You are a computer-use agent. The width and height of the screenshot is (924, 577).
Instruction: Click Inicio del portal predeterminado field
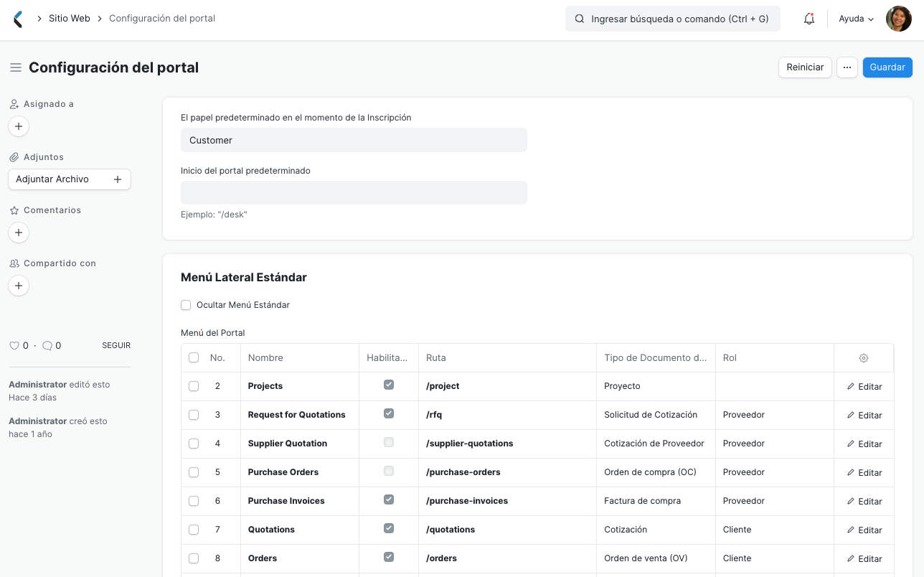tap(354, 192)
